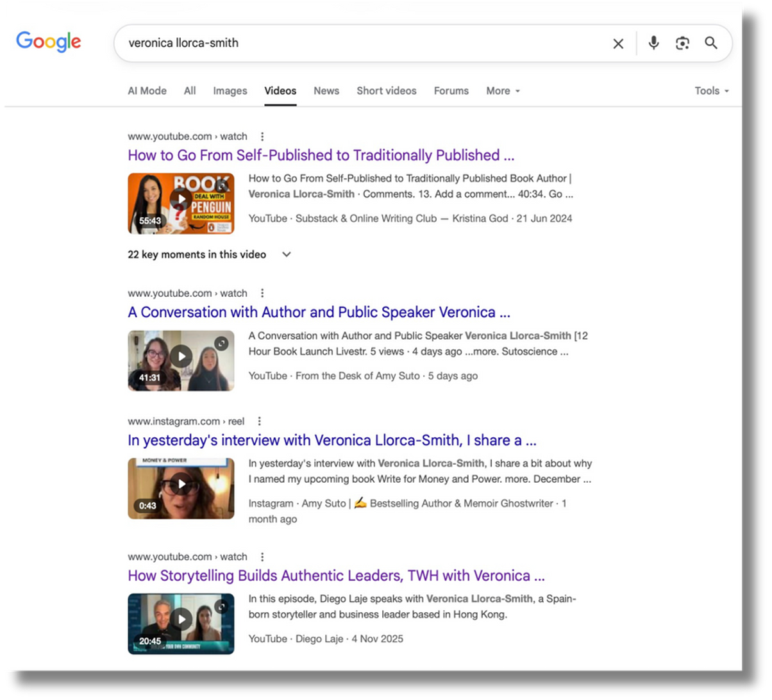Open three-dot menu for Storytelling Builds result
The image size is (772, 700).
262,556
